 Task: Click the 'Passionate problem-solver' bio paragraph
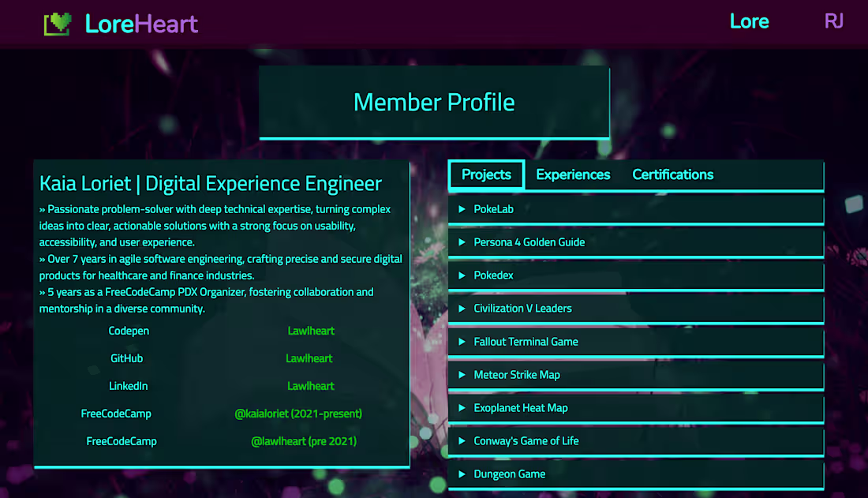click(x=215, y=226)
